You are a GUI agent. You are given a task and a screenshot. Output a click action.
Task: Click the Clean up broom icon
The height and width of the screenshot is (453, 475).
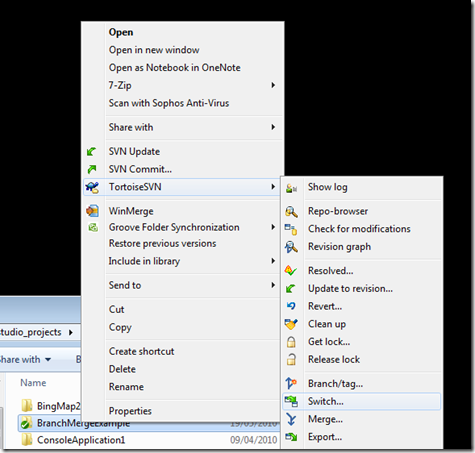(291, 324)
